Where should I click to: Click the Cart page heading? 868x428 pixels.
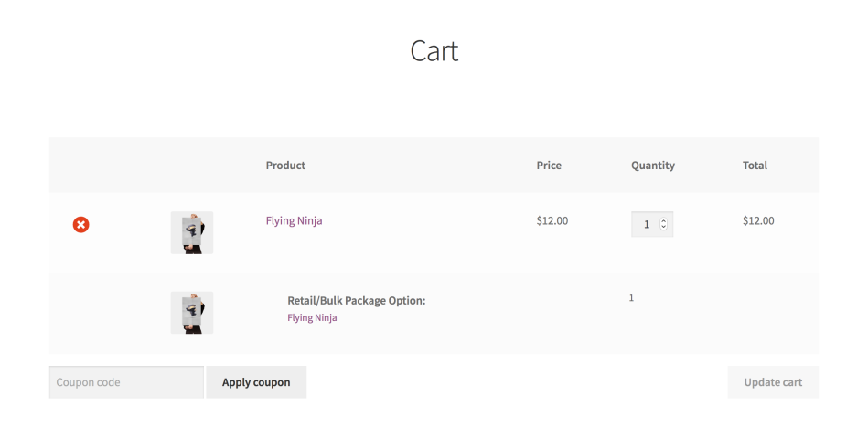click(434, 51)
